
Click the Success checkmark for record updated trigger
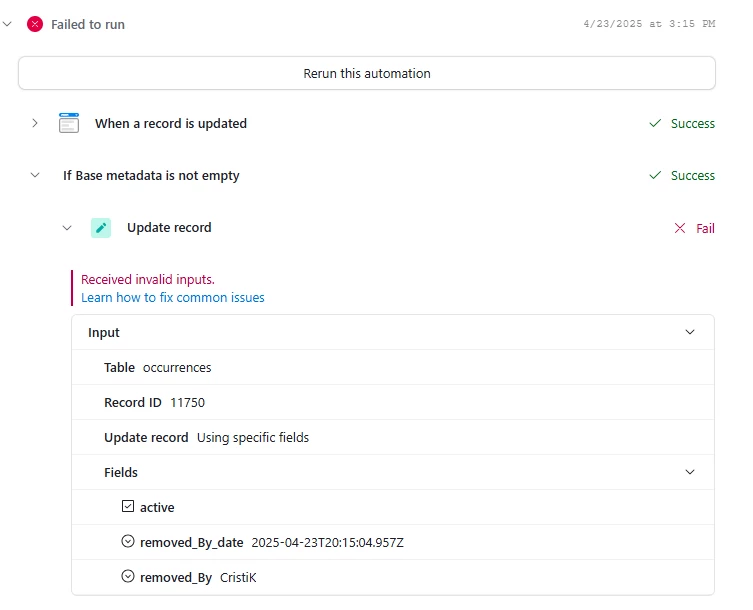[x=655, y=123]
